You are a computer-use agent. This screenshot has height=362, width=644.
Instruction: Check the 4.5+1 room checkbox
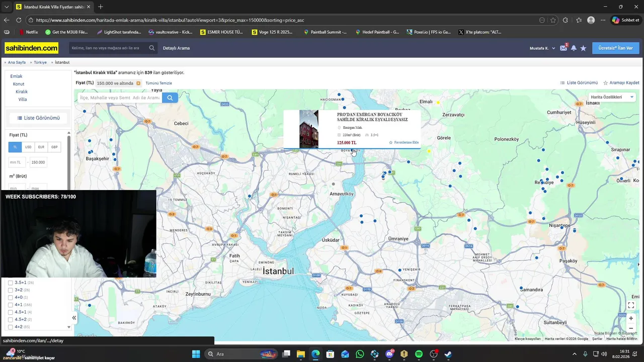click(10, 312)
